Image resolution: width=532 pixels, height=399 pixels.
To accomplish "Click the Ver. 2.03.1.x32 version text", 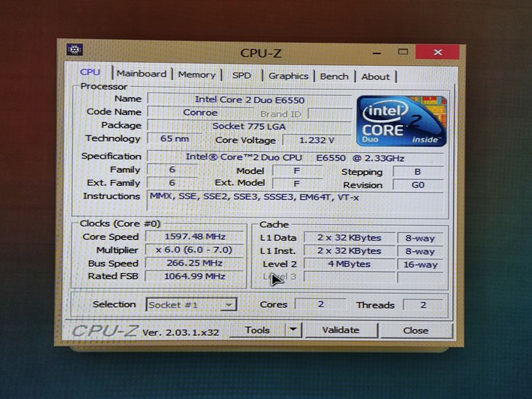I will pyautogui.click(x=181, y=332).
